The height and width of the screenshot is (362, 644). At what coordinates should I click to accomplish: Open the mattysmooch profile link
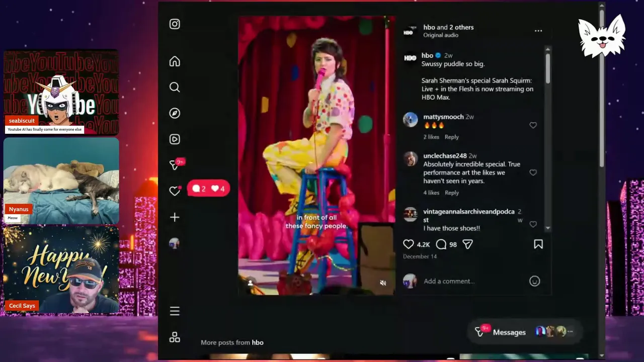(443, 117)
